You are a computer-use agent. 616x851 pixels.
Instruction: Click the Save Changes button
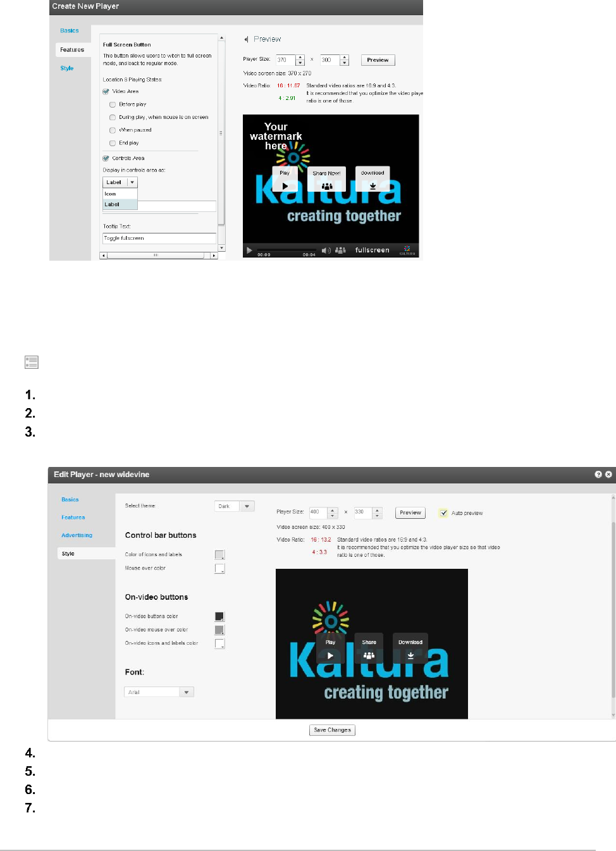[x=333, y=730]
